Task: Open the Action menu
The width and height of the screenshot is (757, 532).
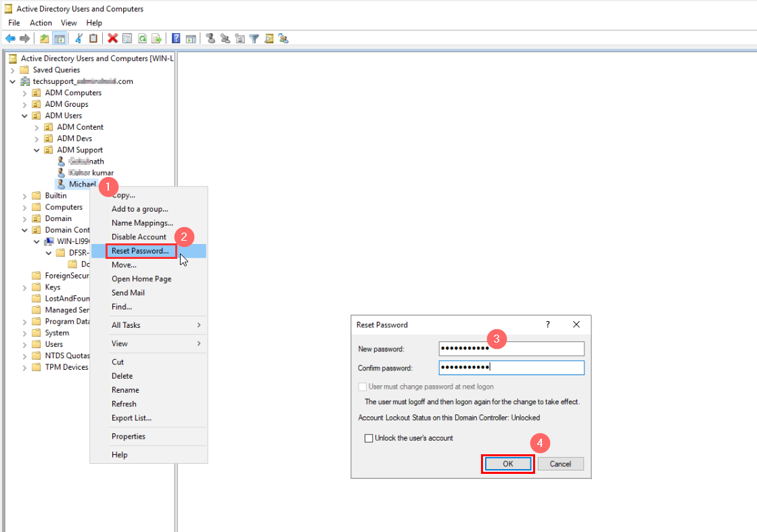Action: [41, 22]
